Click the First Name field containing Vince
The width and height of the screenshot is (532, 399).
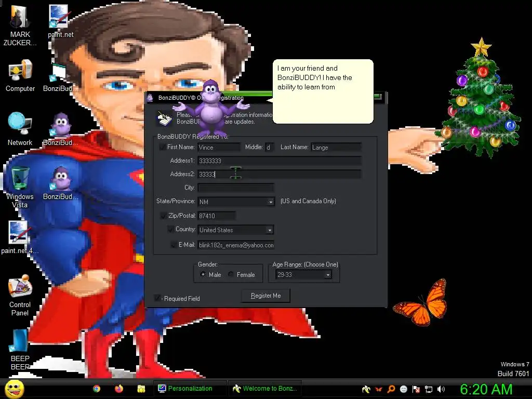219,147
